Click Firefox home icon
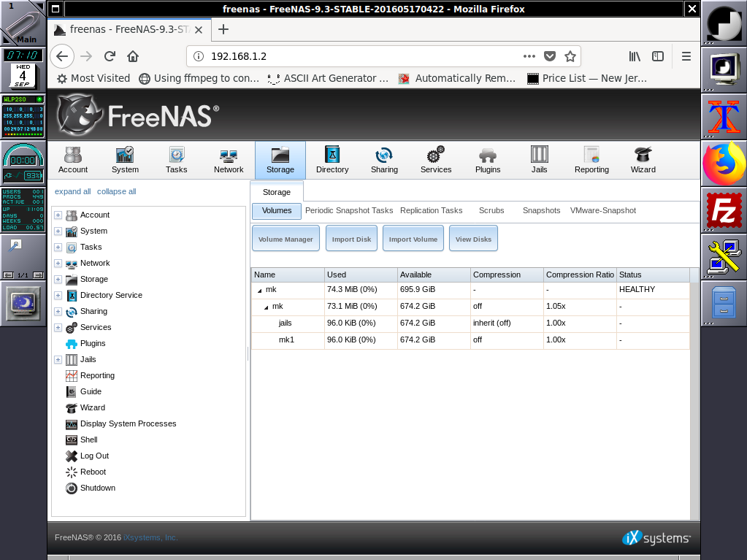747x560 pixels. point(133,56)
